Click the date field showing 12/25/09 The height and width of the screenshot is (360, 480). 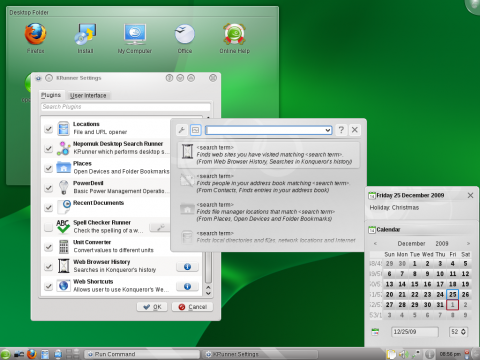pos(415,332)
